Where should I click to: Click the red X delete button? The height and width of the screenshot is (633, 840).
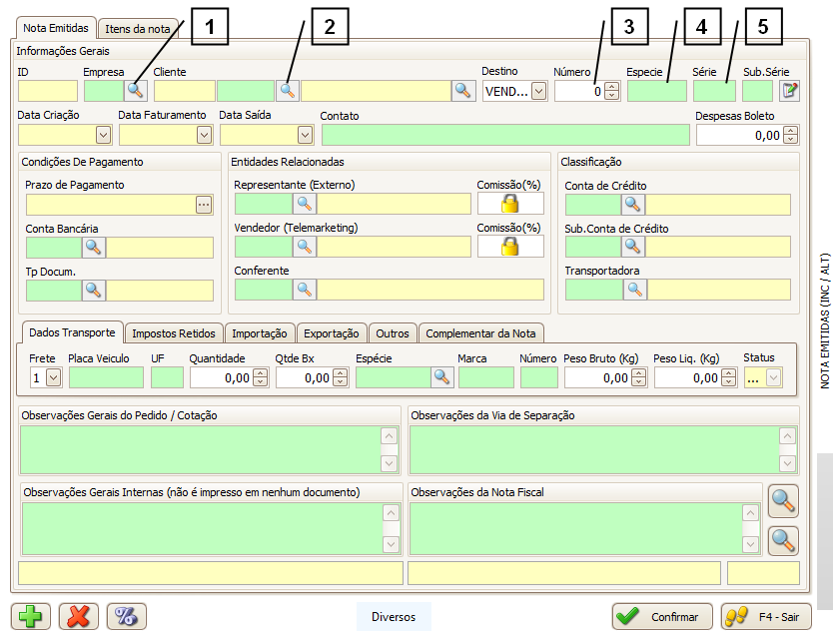[78, 616]
